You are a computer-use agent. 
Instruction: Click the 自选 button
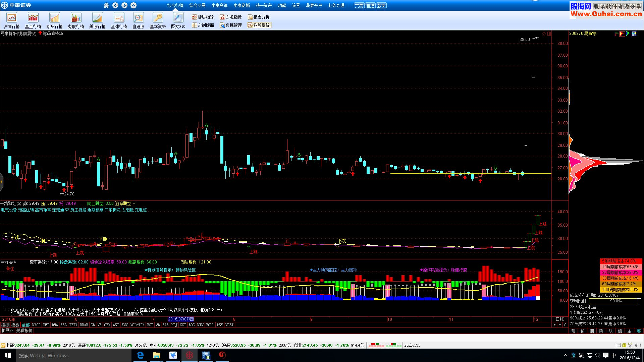370,6
